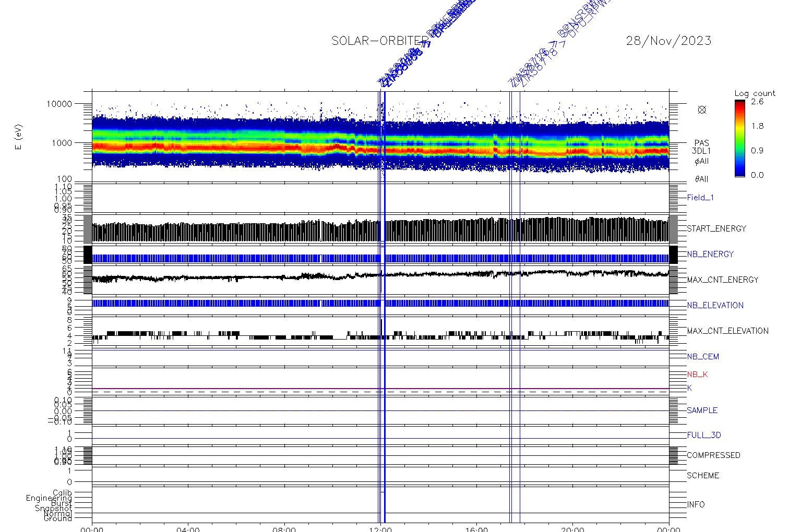Click the blue NB_ELEVATION data band
Screen dimensions: 789x532
click(380, 303)
